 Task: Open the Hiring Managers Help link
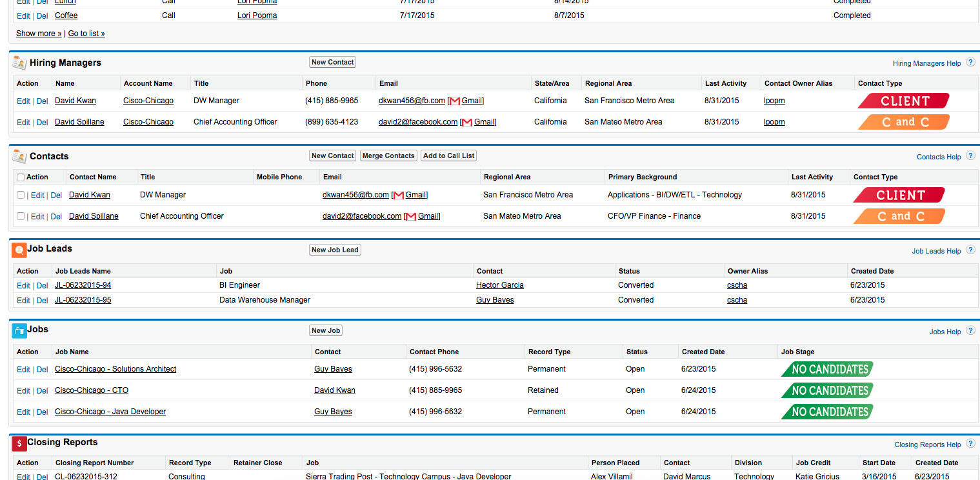pos(927,64)
